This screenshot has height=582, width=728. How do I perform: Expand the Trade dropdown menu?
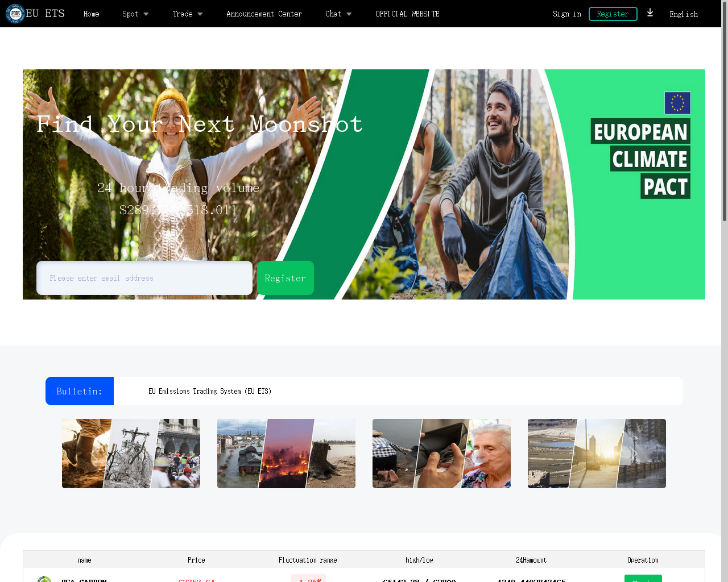click(188, 14)
